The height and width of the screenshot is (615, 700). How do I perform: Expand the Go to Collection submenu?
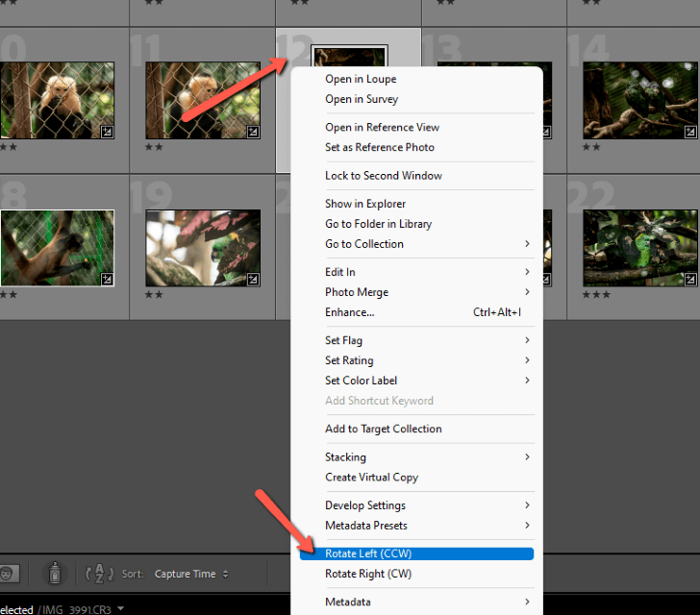click(x=416, y=244)
